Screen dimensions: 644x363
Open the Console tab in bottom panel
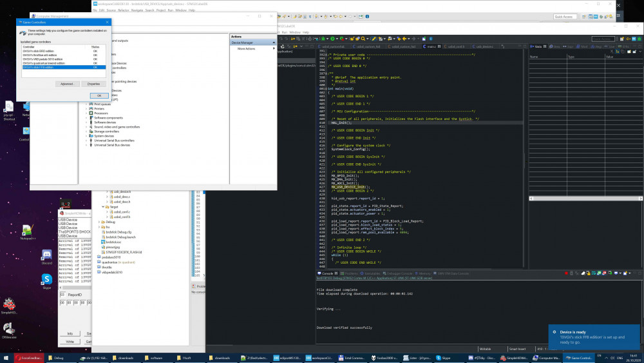pos(327,273)
